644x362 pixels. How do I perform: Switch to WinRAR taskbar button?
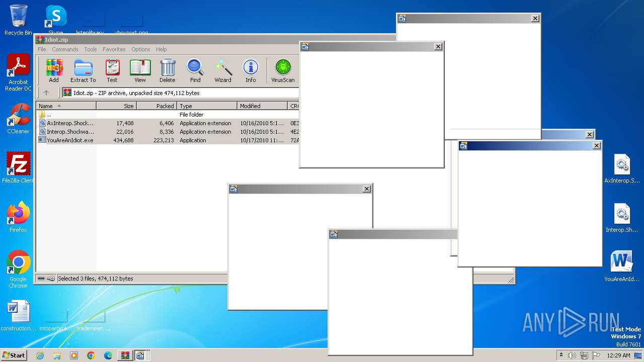[125, 355]
